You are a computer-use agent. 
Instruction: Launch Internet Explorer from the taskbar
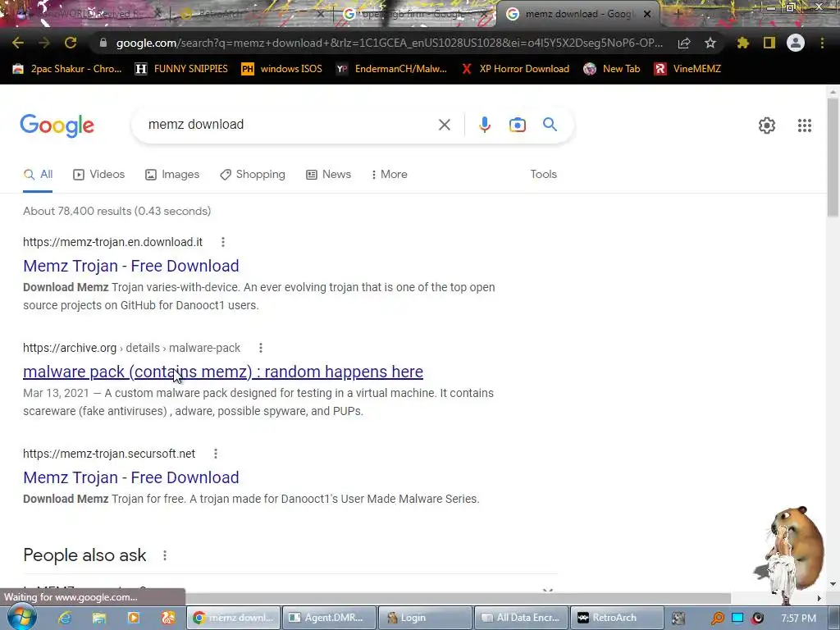(x=65, y=618)
